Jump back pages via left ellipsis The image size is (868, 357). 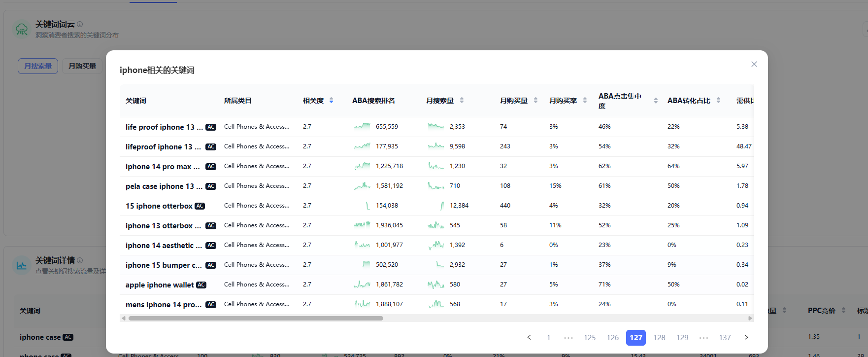click(x=568, y=338)
